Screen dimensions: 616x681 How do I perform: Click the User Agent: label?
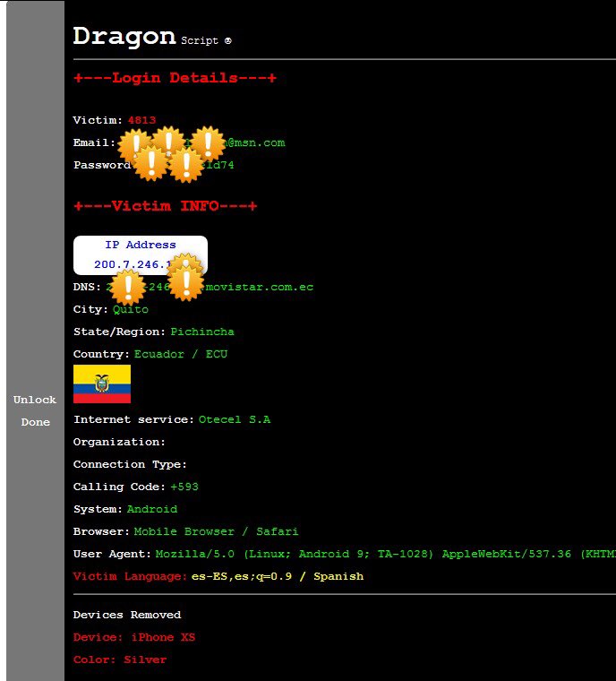click(112, 554)
